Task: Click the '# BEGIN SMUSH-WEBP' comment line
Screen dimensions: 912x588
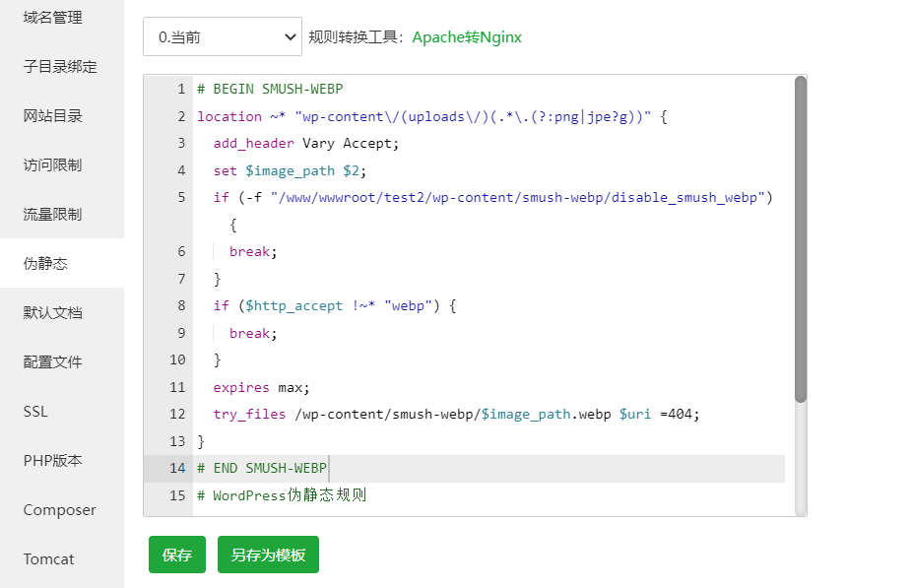Action: 270,89
